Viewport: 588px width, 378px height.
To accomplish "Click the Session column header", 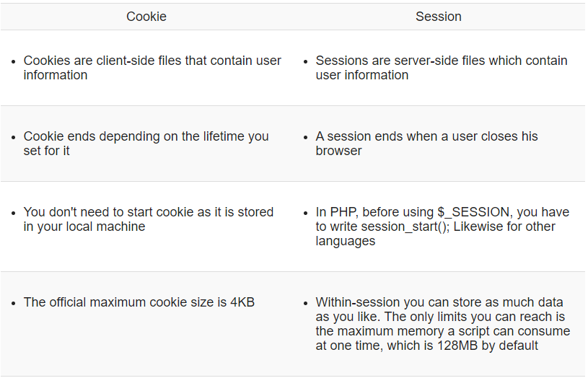I will (438, 17).
